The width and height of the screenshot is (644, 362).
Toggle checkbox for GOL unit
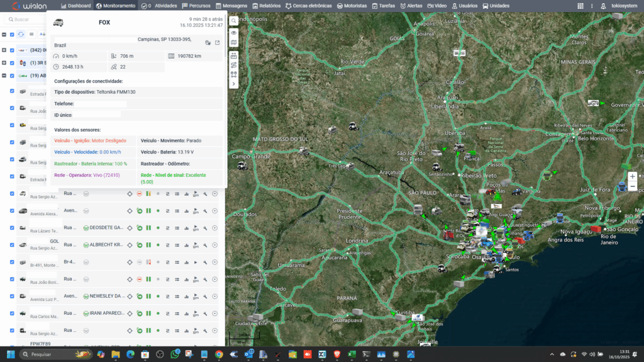pyautogui.click(x=12, y=245)
